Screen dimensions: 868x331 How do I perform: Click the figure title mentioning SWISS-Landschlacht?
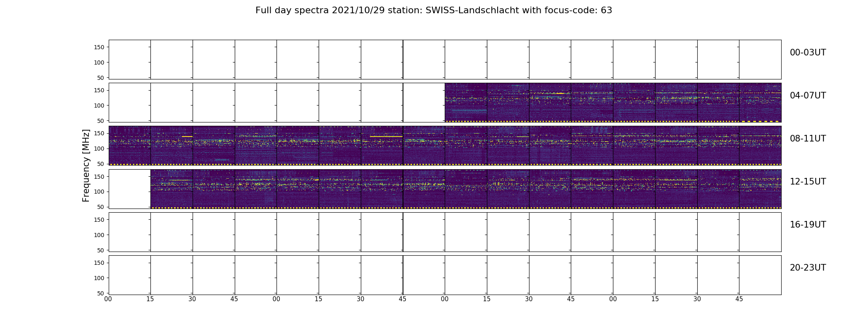(x=434, y=10)
